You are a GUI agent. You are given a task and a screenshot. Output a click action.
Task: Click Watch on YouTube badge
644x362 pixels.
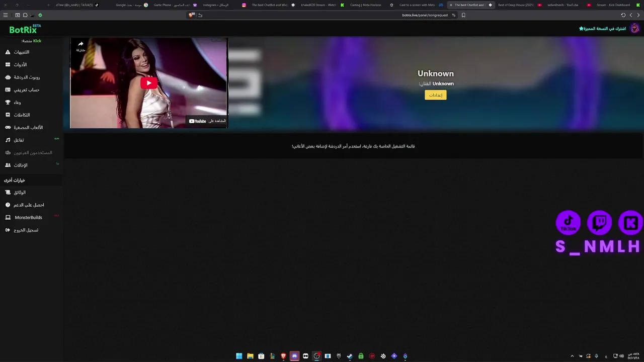pos(207,121)
